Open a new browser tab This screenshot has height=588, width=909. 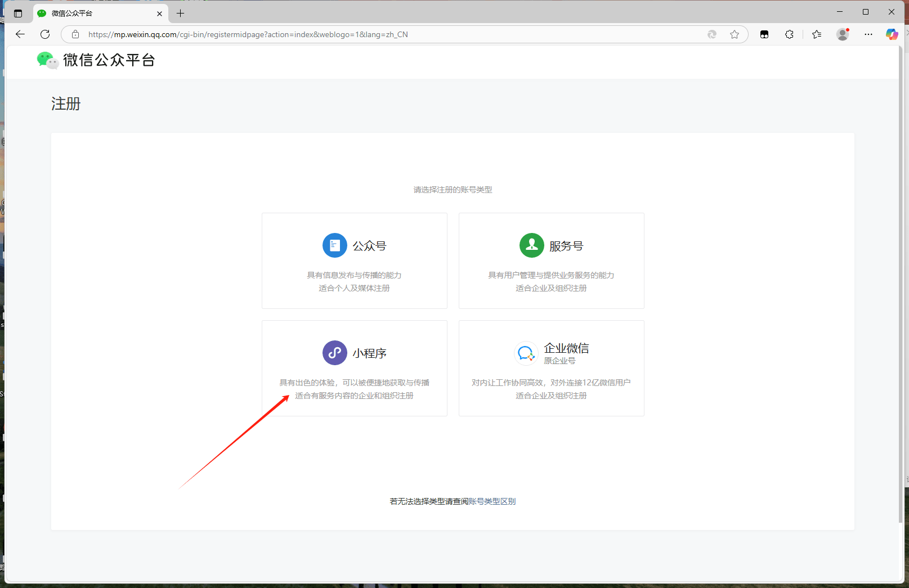(180, 14)
